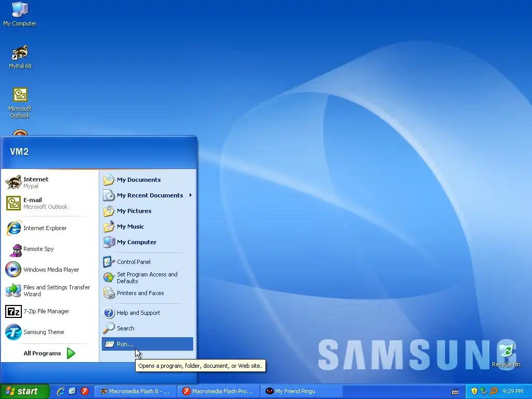
Task: Click the 9:29 PM clock
Action: point(513,392)
